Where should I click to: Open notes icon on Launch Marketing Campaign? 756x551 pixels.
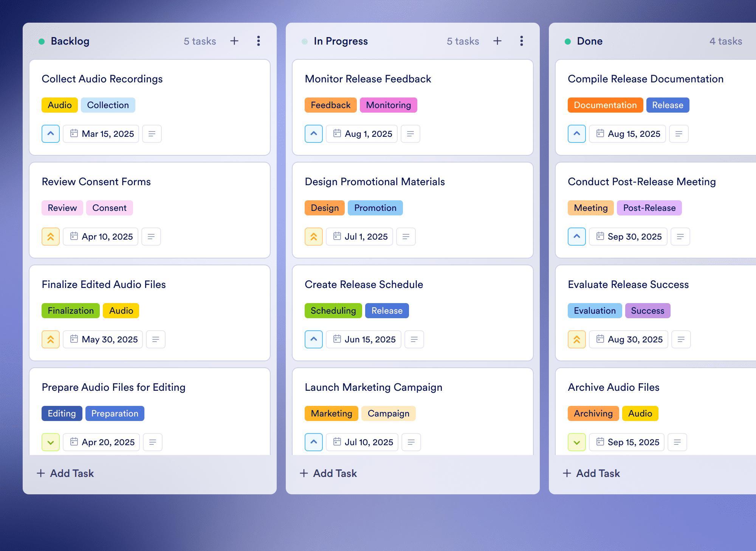[x=411, y=442]
